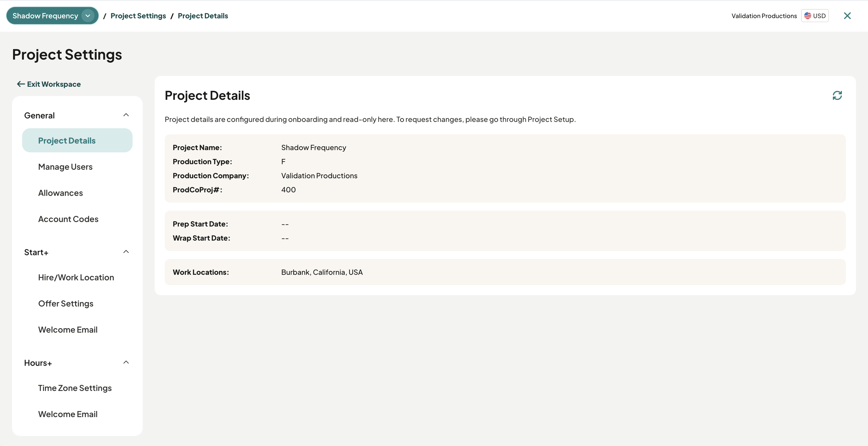Click the Wrap Start Date label
This screenshot has width=868, height=446.
pyautogui.click(x=201, y=238)
